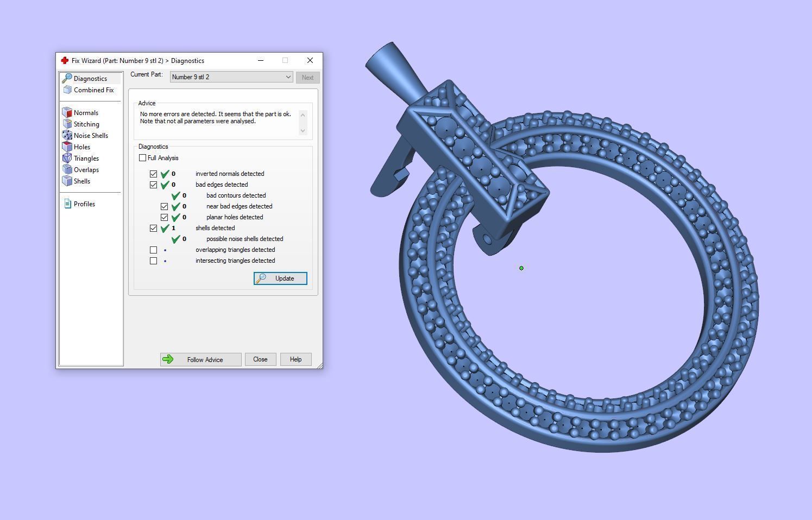Open Combined Fix cube icon

67,90
